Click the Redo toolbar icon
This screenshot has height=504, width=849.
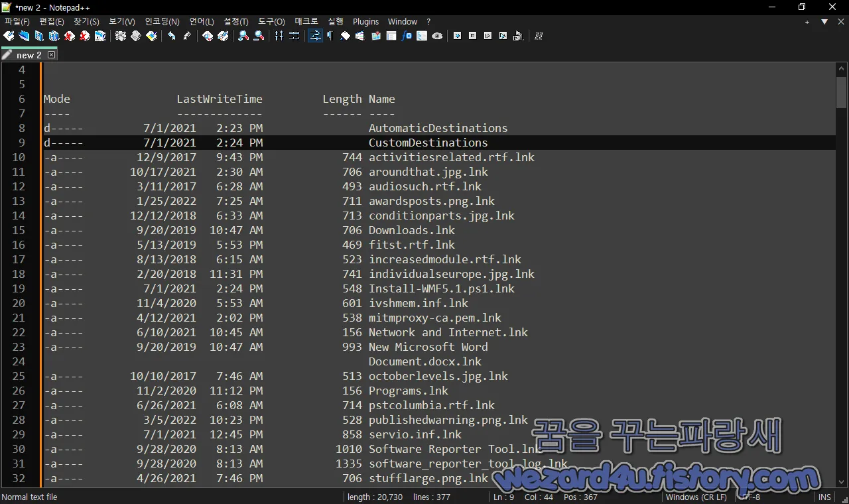[x=187, y=36]
